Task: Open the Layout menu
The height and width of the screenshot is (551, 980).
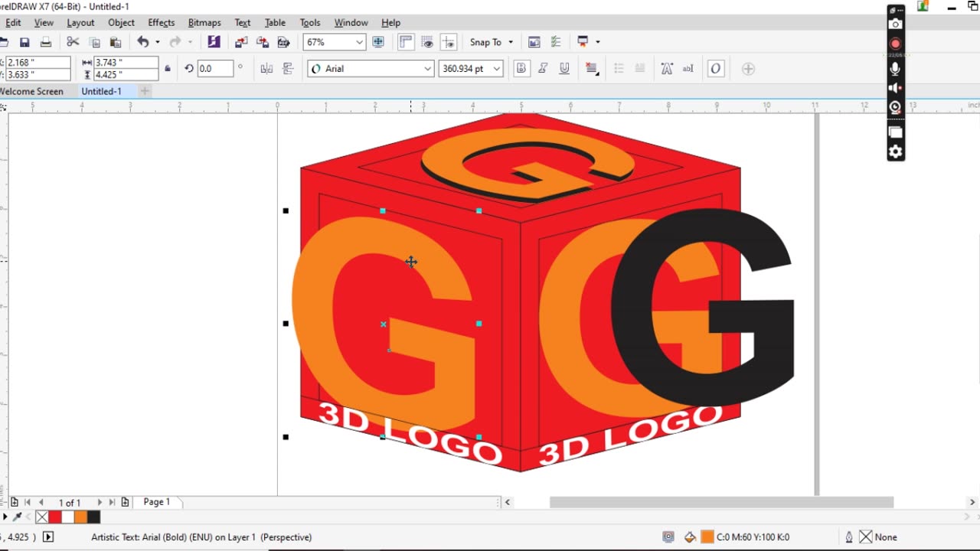Action: click(80, 23)
